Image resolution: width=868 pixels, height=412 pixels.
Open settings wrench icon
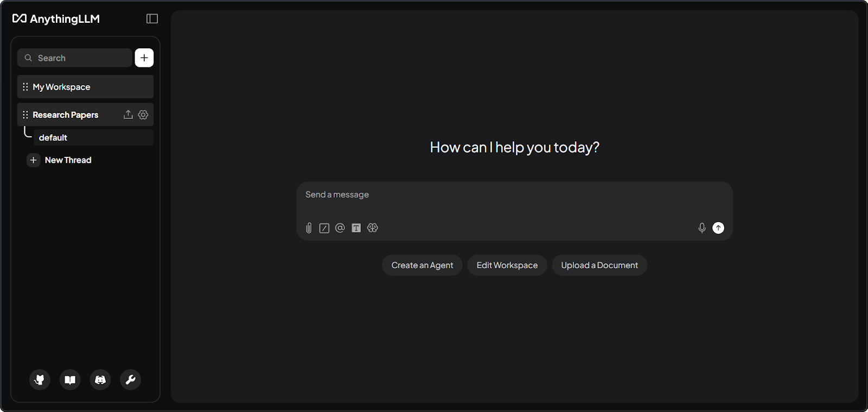(131, 380)
